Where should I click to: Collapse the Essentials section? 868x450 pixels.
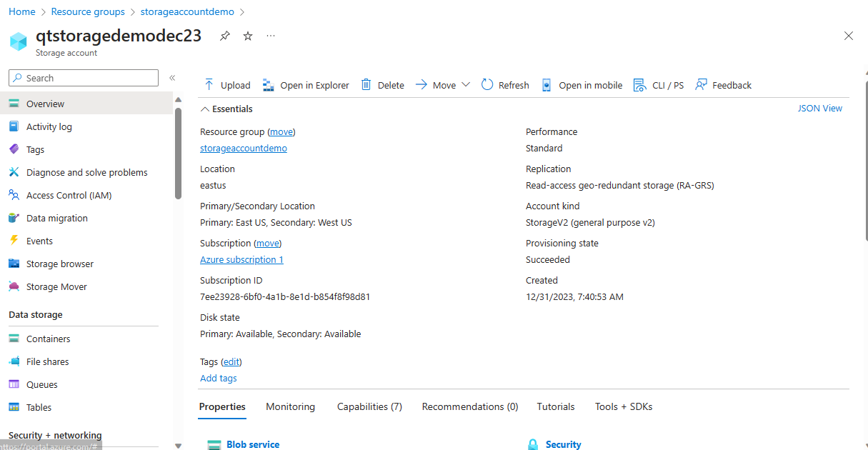205,109
